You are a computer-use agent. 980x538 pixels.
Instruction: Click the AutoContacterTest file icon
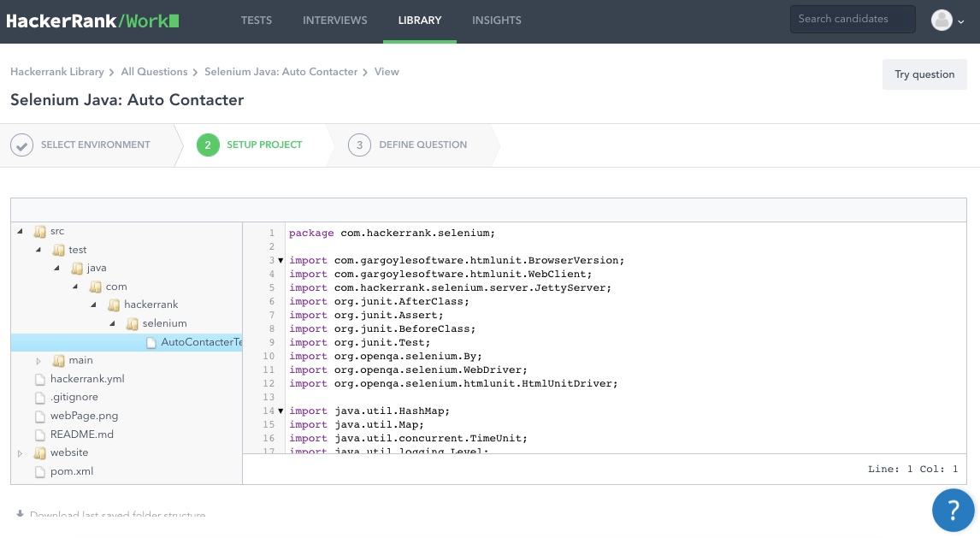tap(151, 342)
